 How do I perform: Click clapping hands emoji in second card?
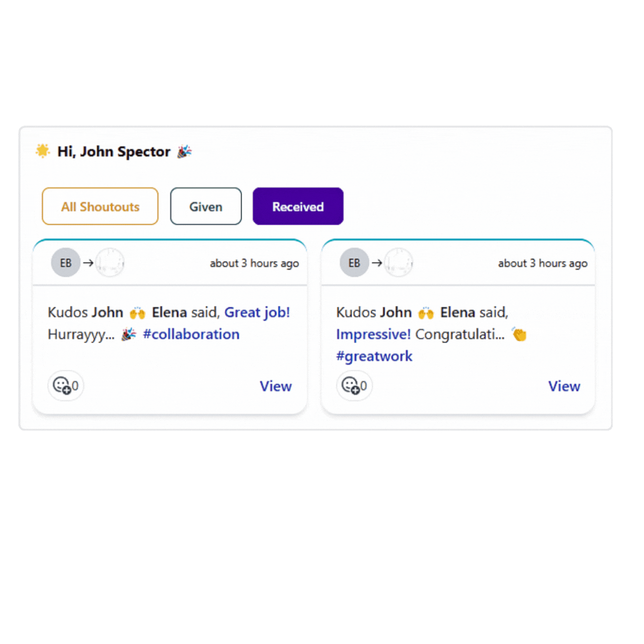pyautogui.click(x=519, y=334)
